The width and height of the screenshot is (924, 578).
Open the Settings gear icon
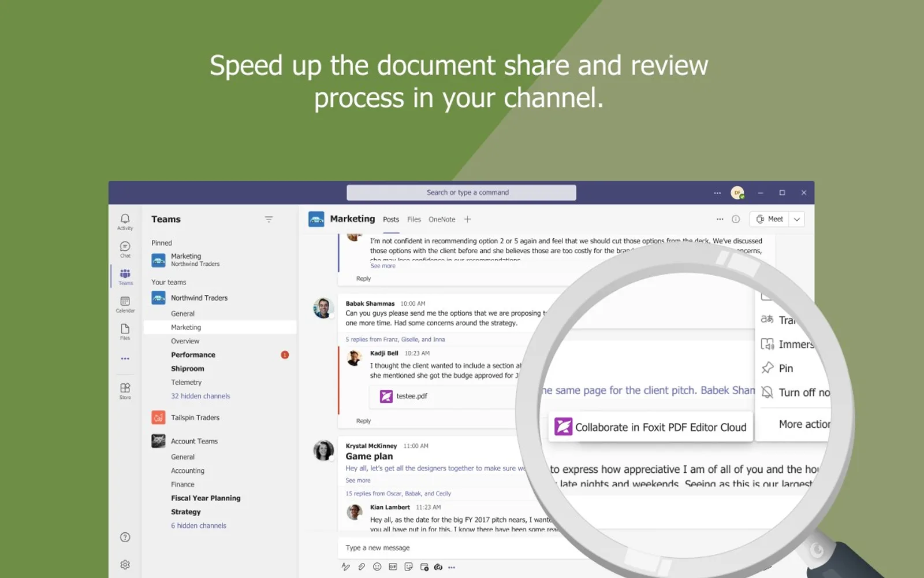[x=125, y=565]
